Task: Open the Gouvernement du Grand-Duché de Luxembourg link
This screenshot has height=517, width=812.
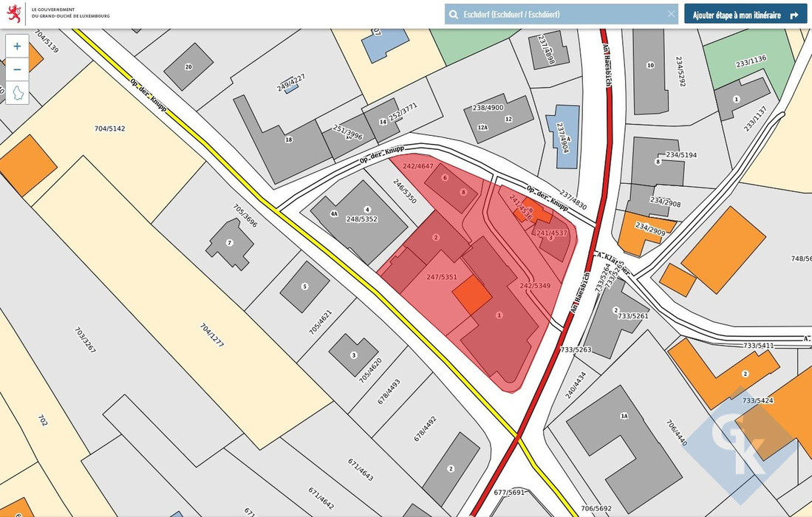Action: pos(70,13)
